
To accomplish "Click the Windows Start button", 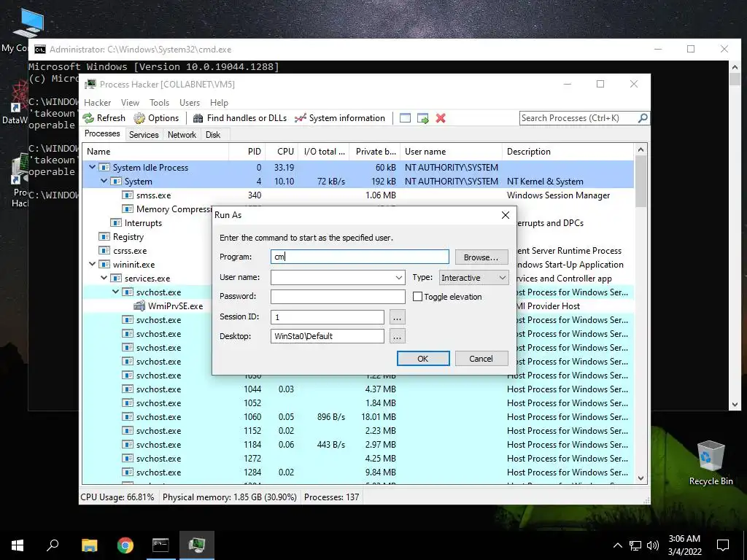I will pos(18,545).
